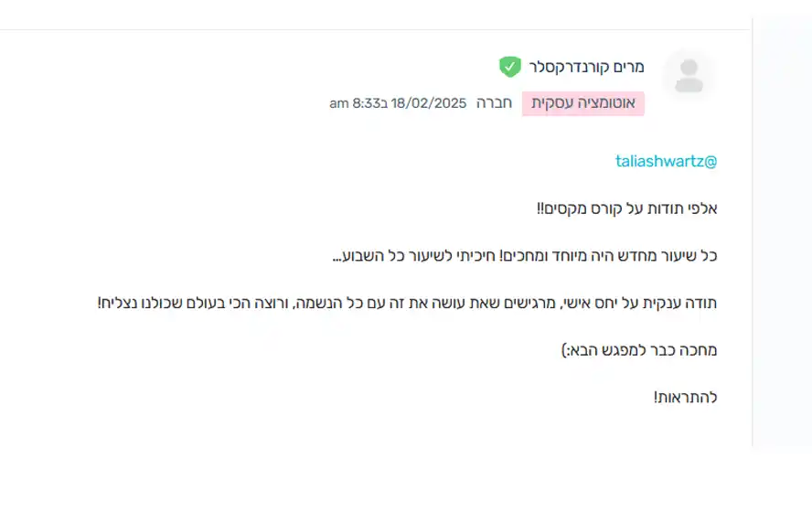
Task: Click the post date 18/02/2025
Action: pos(429,103)
